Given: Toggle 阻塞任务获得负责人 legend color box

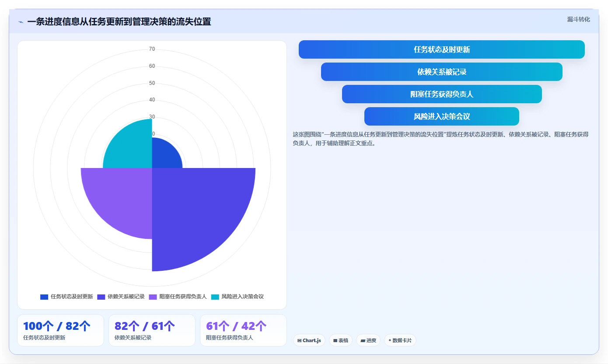Looking at the screenshot, I should point(153,297).
